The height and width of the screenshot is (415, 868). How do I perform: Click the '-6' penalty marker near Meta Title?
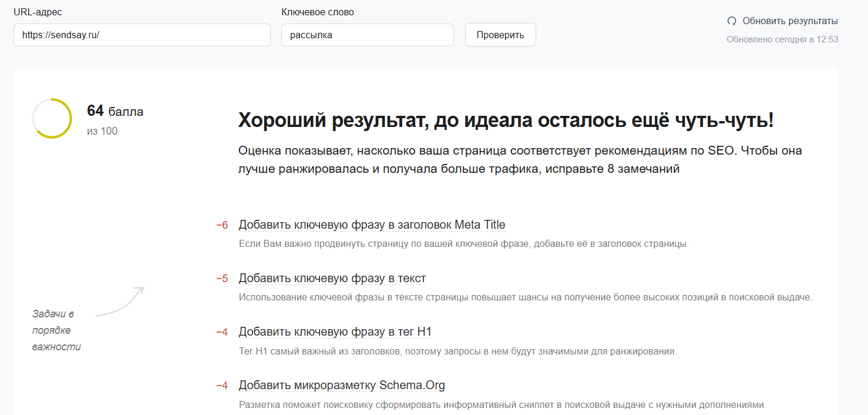pos(224,224)
